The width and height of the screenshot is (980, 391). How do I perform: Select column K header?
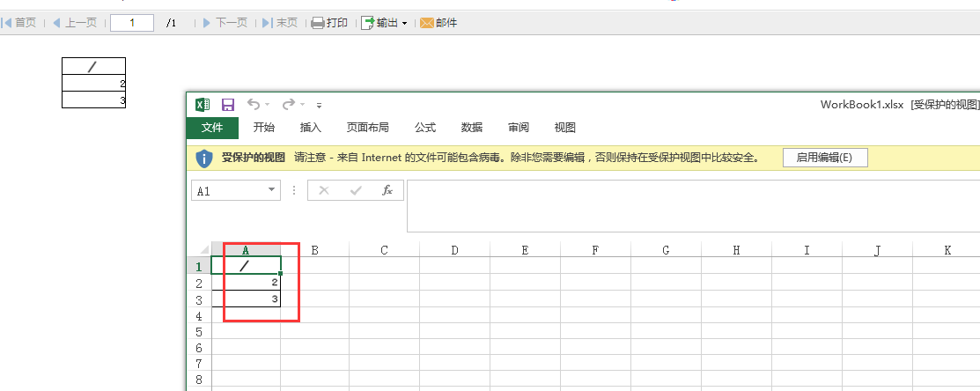[x=947, y=250]
